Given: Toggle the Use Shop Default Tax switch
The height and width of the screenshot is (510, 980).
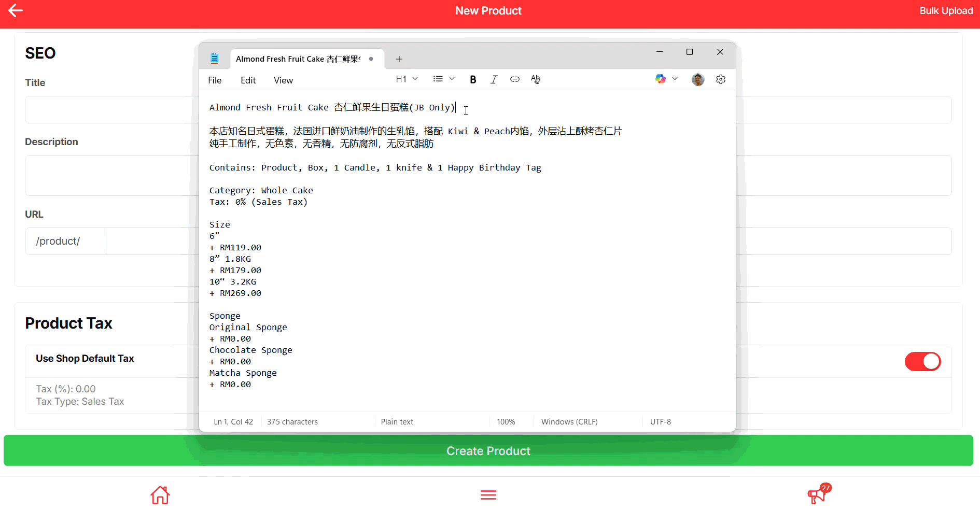Looking at the screenshot, I should coord(922,361).
